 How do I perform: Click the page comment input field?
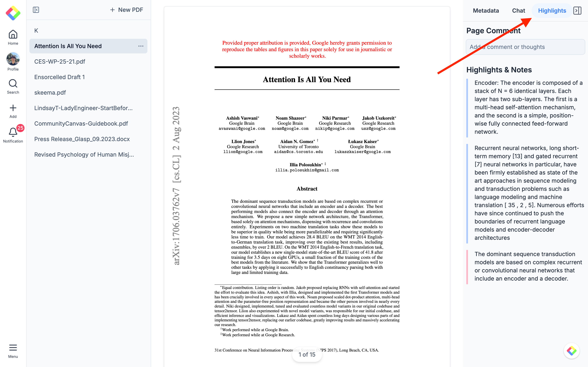[525, 47]
